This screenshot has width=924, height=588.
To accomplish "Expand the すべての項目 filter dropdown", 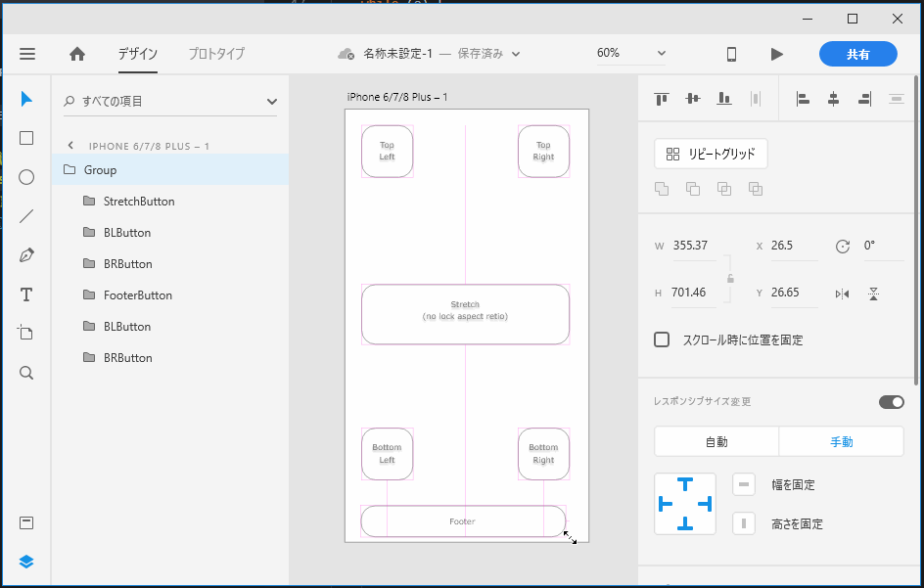I will (x=272, y=101).
